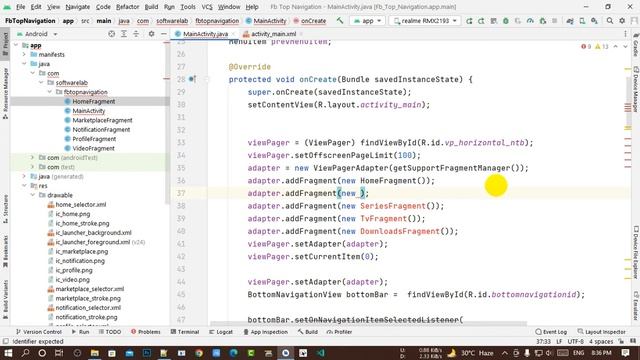640x360 pixels.
Task: Click the softwarelab breadcrumb
Action: coord(172,21)
